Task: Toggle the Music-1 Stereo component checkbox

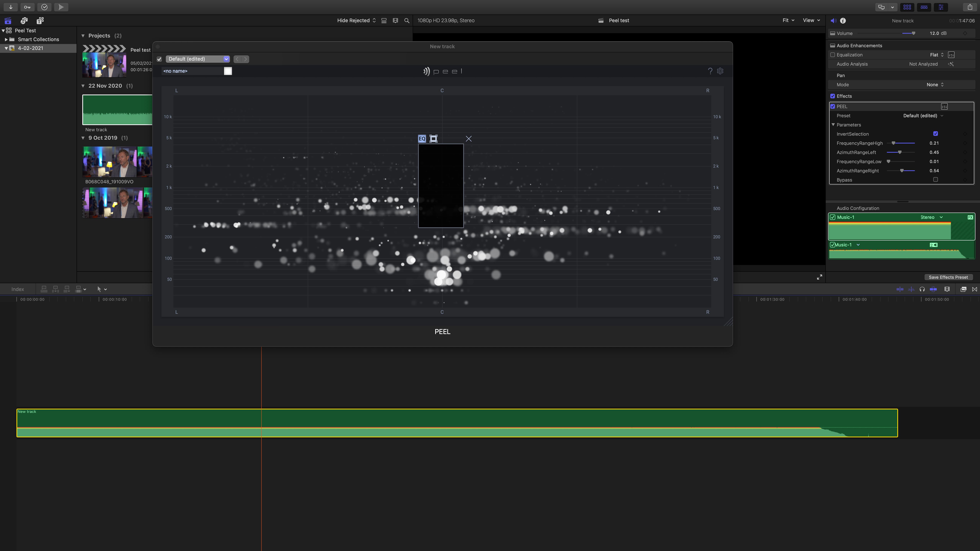Action: coord(833,217)
